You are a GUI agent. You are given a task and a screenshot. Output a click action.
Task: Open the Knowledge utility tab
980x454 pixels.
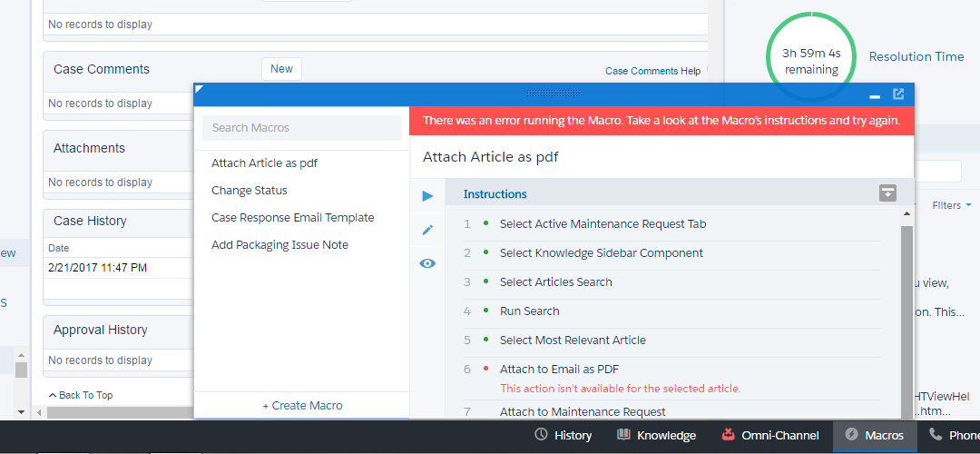[656, 435]
